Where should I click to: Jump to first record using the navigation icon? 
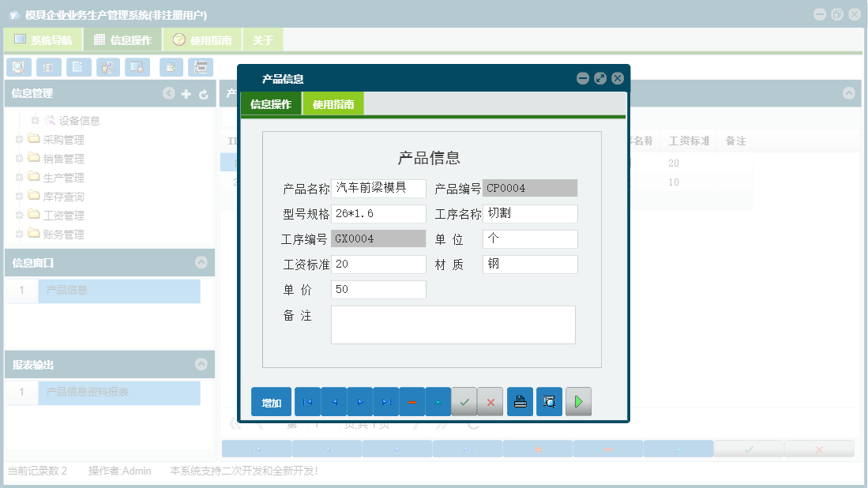(307, 401)
